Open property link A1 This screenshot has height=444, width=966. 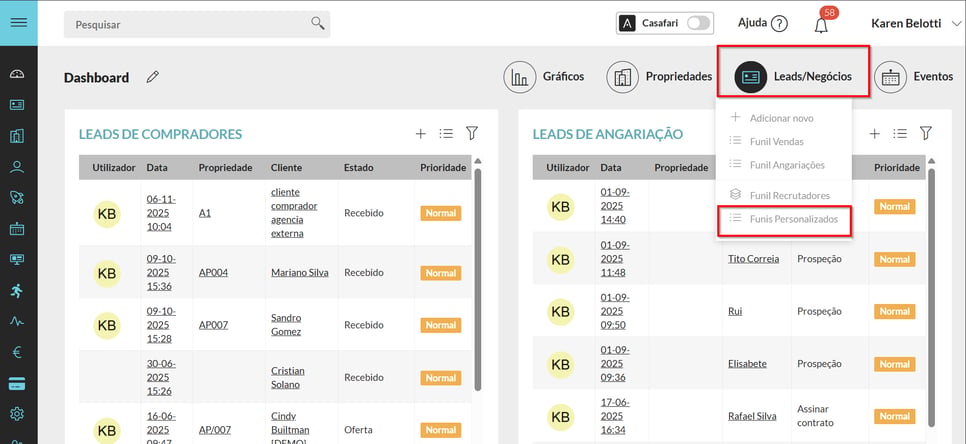tap(205, 213)
